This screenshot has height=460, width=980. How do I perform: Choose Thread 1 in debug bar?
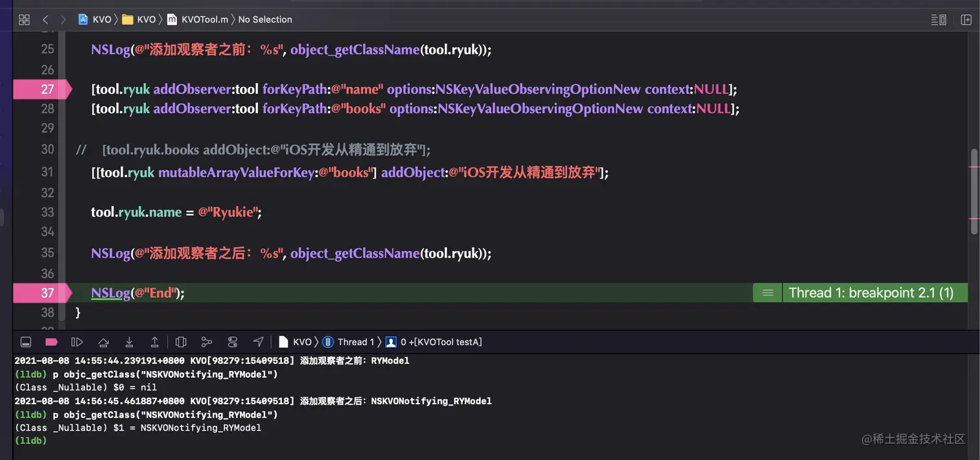click(x=349, y=342)
